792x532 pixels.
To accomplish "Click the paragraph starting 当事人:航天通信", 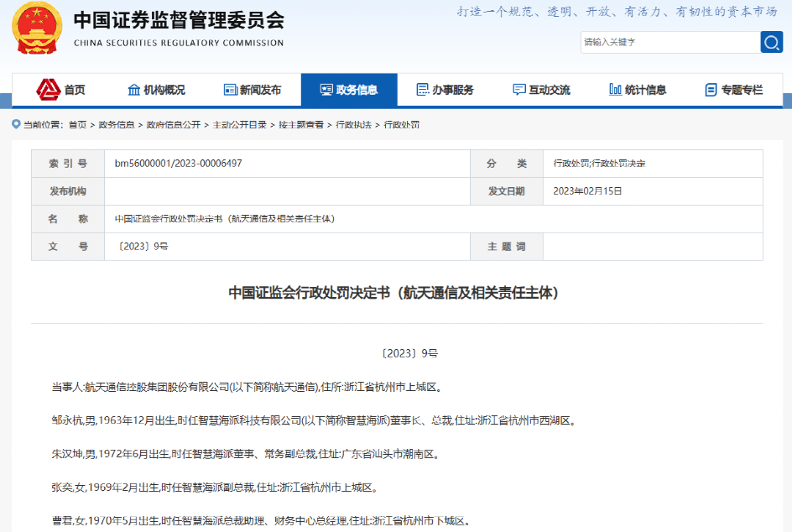I will click(x=247, y=388).
